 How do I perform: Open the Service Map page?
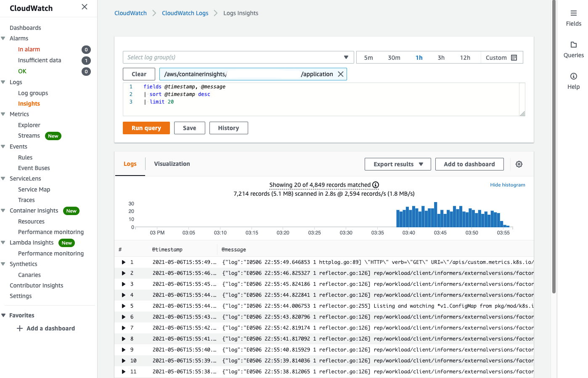tap(34, 189)
